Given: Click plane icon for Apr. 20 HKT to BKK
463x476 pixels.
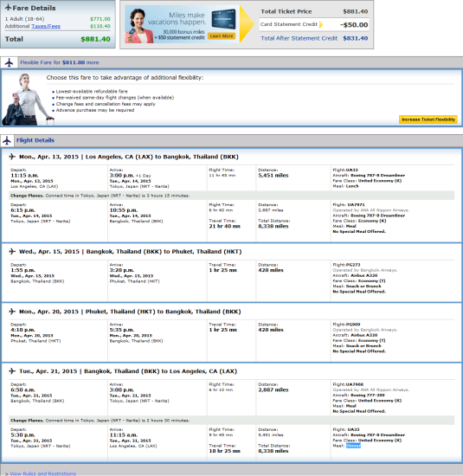Looking at the screenshot, I should pos(12,312).
